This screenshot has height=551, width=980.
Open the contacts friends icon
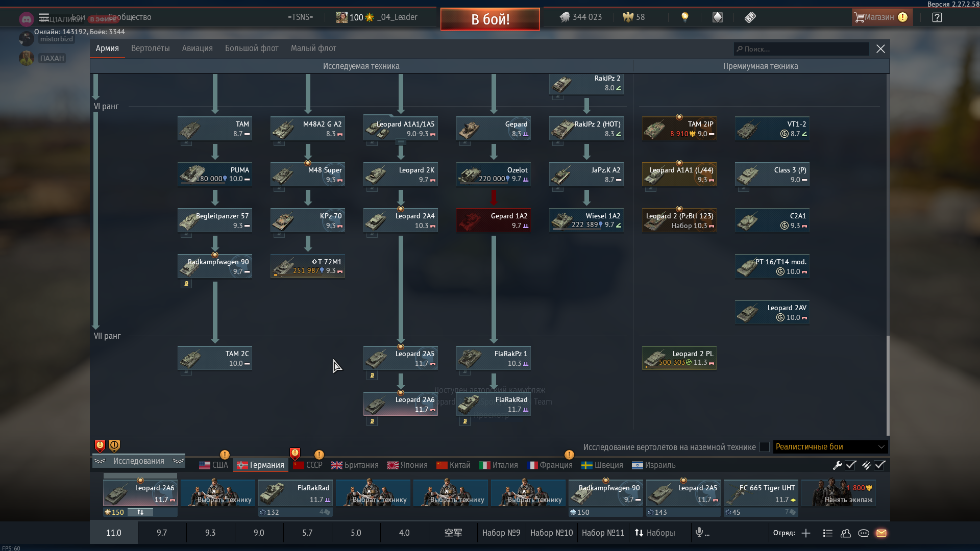click(846, 533)
